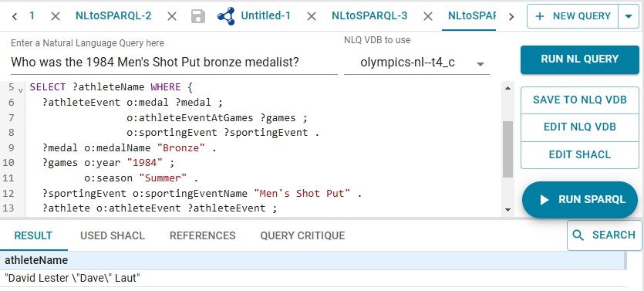Click SAVE TO NLQ VDB
Screen dimensions: 644x291
coord(579,100)
